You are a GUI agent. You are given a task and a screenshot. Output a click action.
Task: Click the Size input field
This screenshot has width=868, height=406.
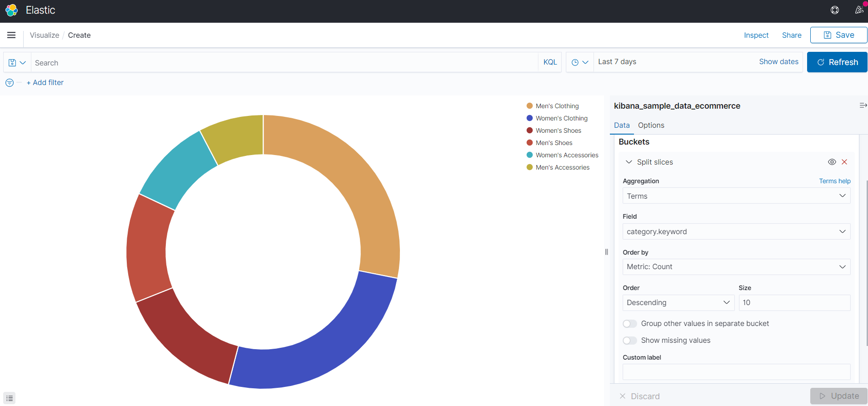click(794, 303)
